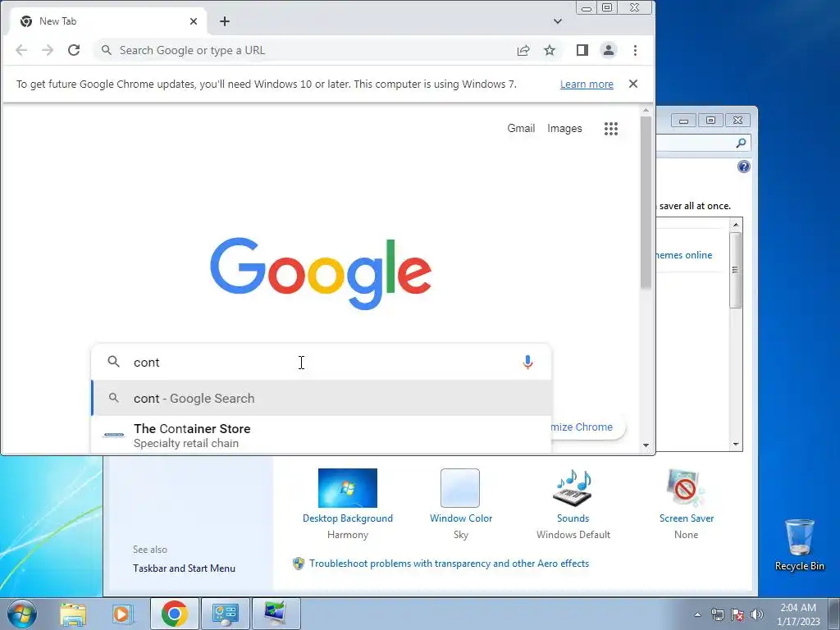The height and width of the screenshot is (630, 840).
Task: Click the themes list scrollbar up arrow in Personalization
Action: point(736,225)
